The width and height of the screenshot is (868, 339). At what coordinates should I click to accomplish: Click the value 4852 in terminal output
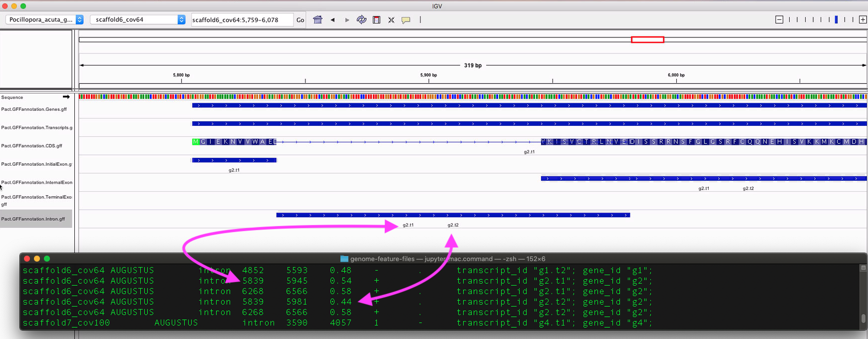(x=253, y=270)
